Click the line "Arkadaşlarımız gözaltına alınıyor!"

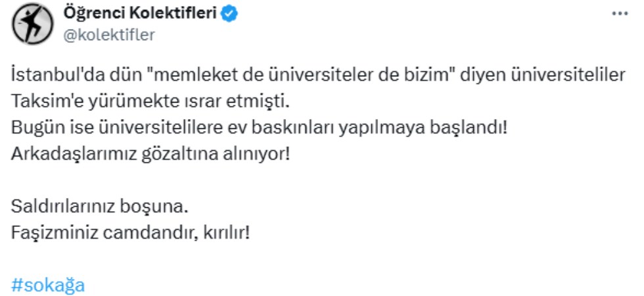pos(150,154)
